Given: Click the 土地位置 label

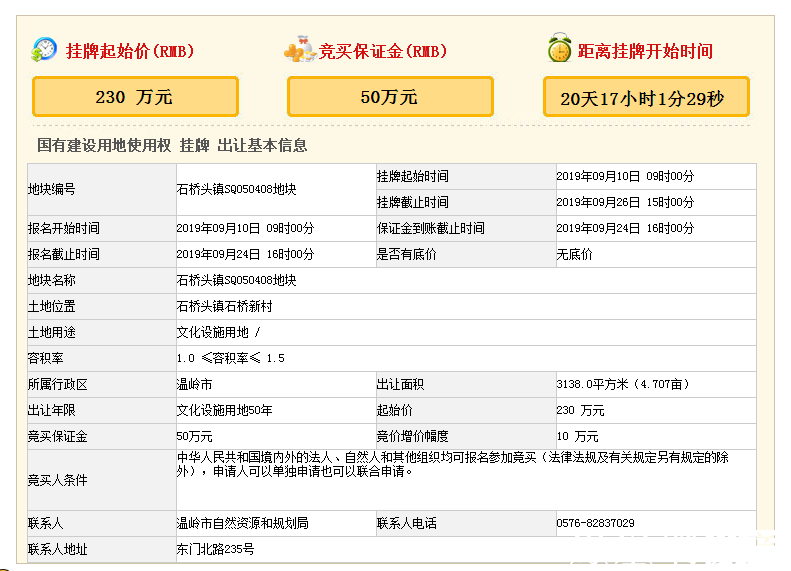Looking at the screenshot, I should pyautogui.click(x=51, y=306).
